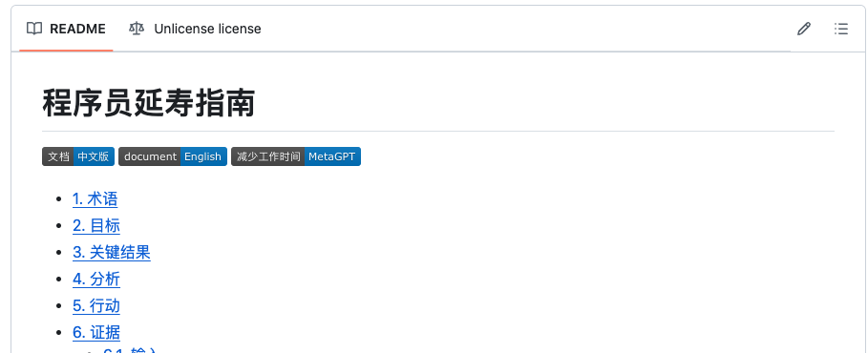Image resolution: width=868 pixels, height=353 pixels.
Task: Click the pencil edit README icon
Action: (x=804, y=29)
